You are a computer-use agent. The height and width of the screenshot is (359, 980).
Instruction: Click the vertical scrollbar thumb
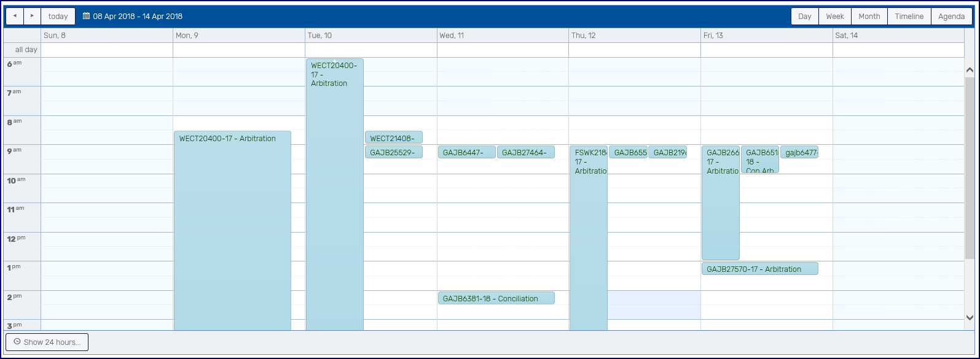click(970, 169)
